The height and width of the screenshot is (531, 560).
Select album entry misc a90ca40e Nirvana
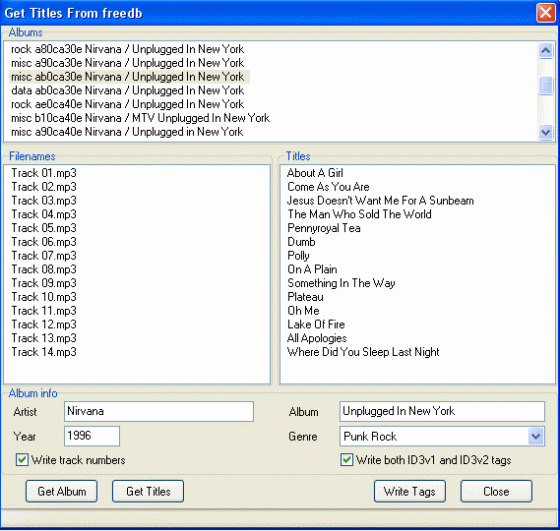127,132
